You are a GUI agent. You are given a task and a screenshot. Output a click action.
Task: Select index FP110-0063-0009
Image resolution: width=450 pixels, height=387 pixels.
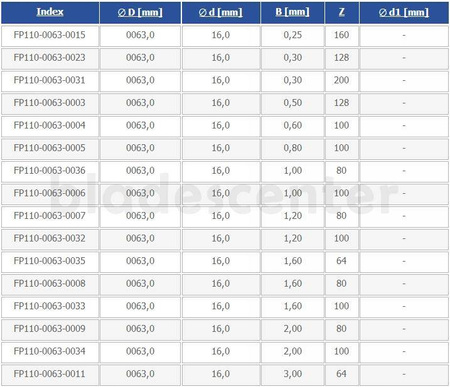(49, 329)
